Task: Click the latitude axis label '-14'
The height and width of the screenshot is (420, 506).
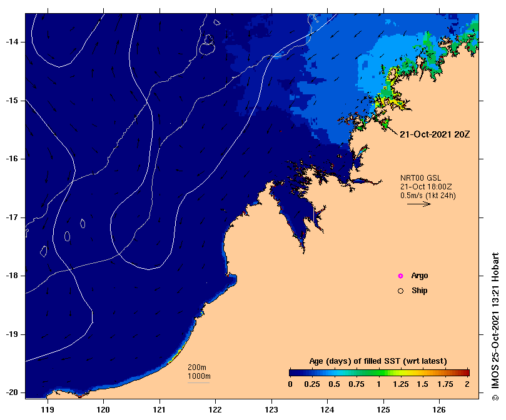Action: coord(12,42)
